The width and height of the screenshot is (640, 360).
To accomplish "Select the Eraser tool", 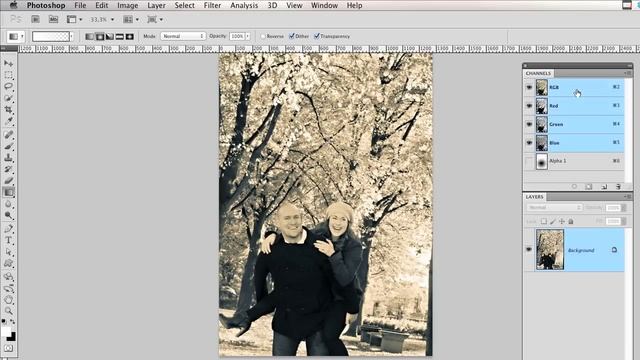I will point(9,180).
